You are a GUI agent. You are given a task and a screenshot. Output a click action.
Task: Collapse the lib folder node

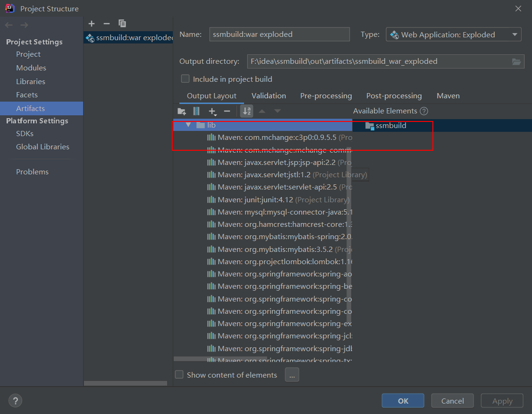pyautogui.click(x=188, y=125)
